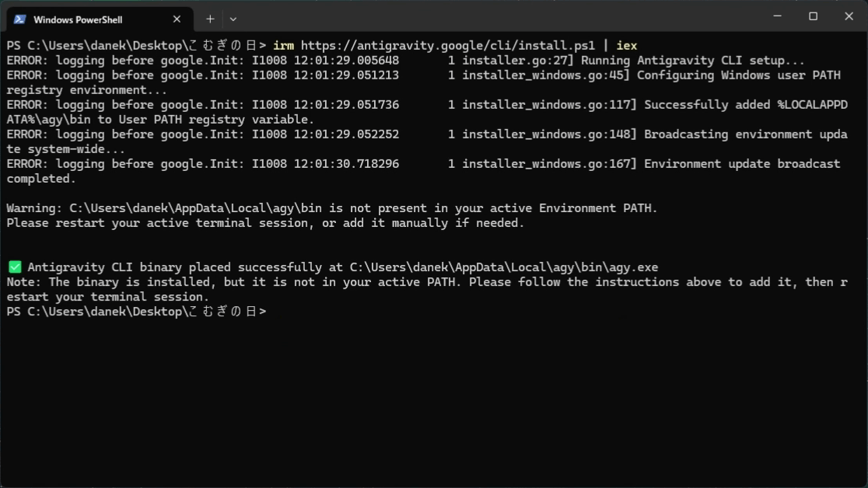Maximize the terminal window
The height and width of the screenshot is (488, 868).
coord(814,16)
